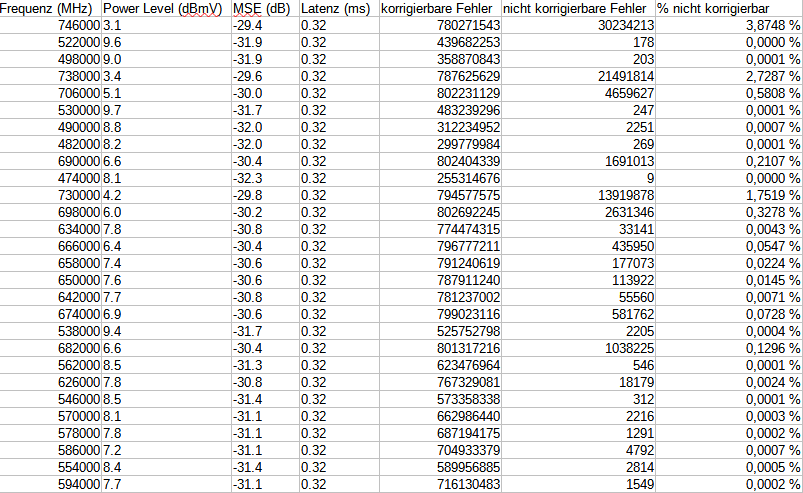Screen dimensions: 803x493
Task: Select MSE cell -31.3
Action: (x=265, y=366)
